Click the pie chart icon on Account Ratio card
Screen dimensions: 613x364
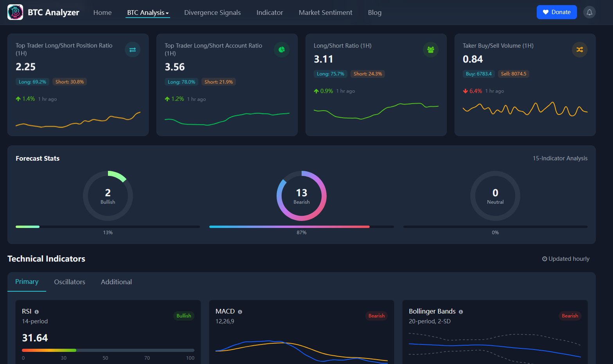[282, 50]
